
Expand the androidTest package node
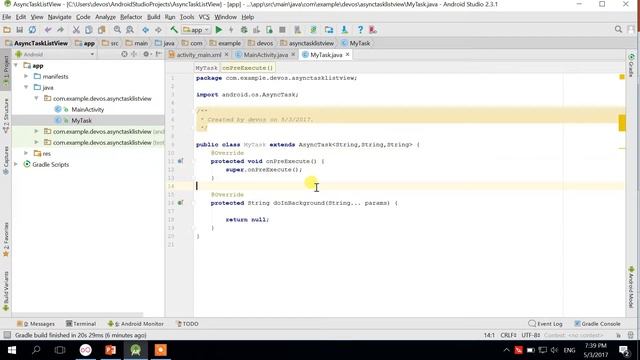pyautogui.click(x=36, y=131)
